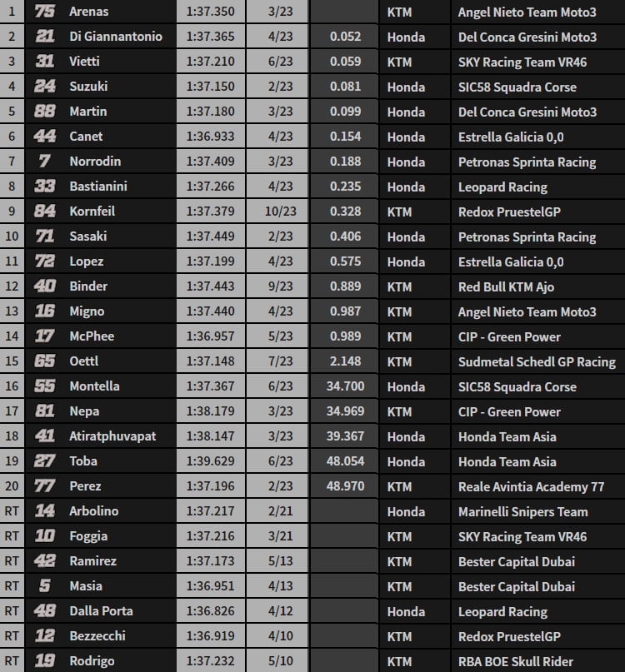The image size is (625, 672).
Task: Select Arbolino's number 14 badge
Action: point(45,511)
